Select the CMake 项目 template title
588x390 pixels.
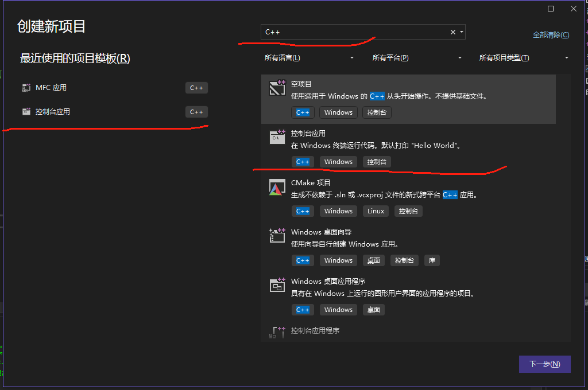click(311, 183)
